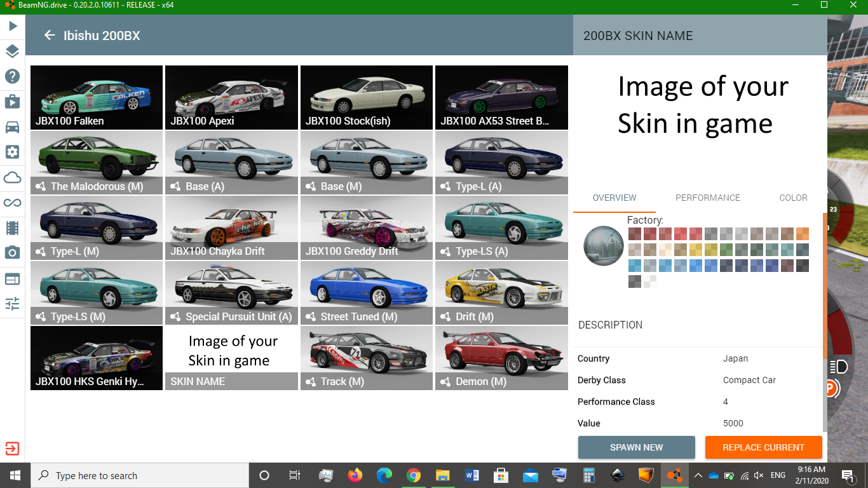Click the paint preview sphere icon

pyautogui.click(x=604, y=245)
